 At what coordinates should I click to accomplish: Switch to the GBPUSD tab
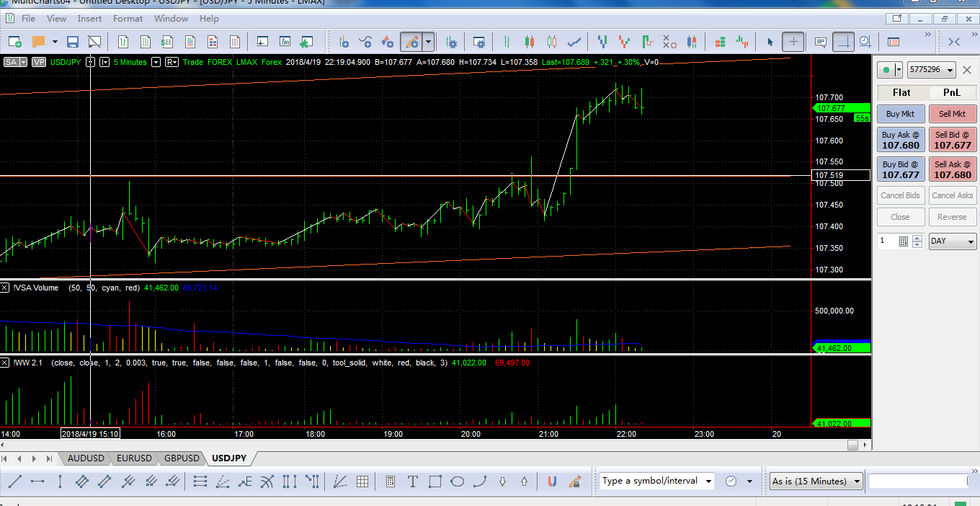182,458
